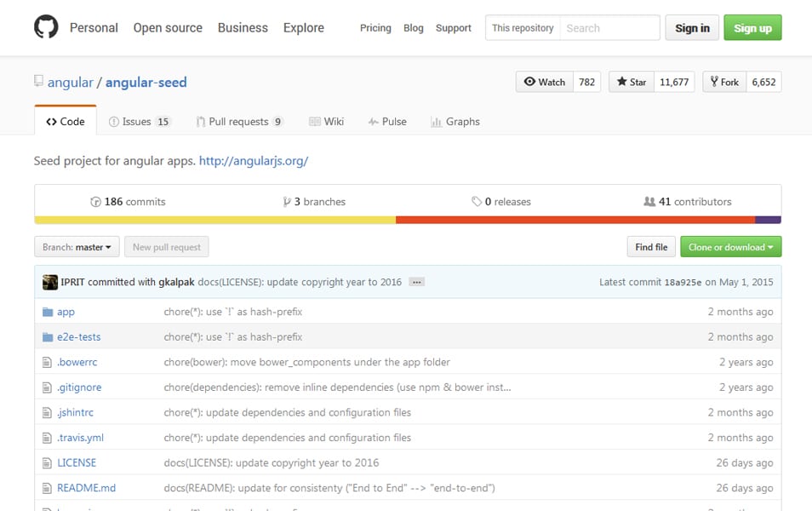Click the New pull request button

(167, 247)
